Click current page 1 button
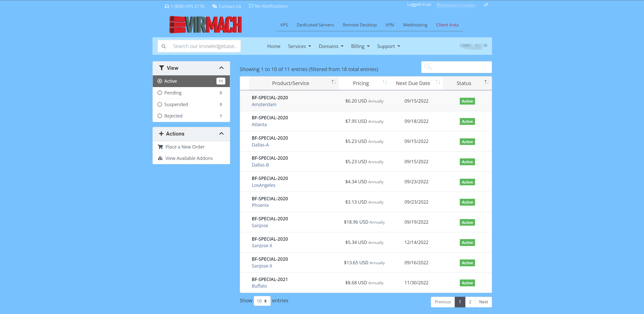The width and height of the screenshot is (644, 314). tap(460, 302)
